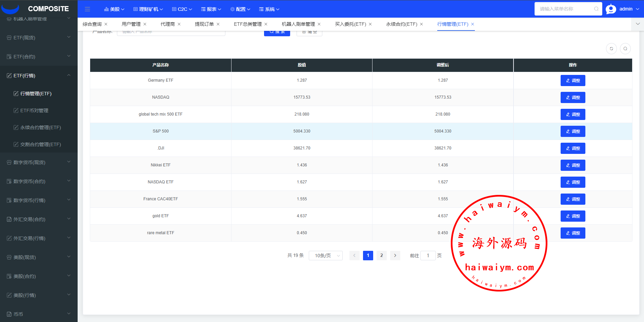
Task: Expand the tabs overflow chevron at far right
Action: 638,24
